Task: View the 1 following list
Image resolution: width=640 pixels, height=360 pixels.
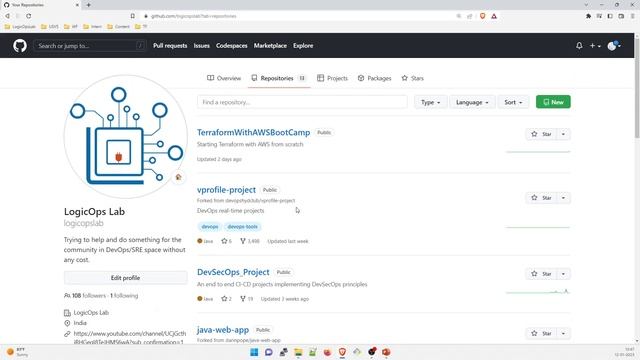Action: [x=124, y=296]
